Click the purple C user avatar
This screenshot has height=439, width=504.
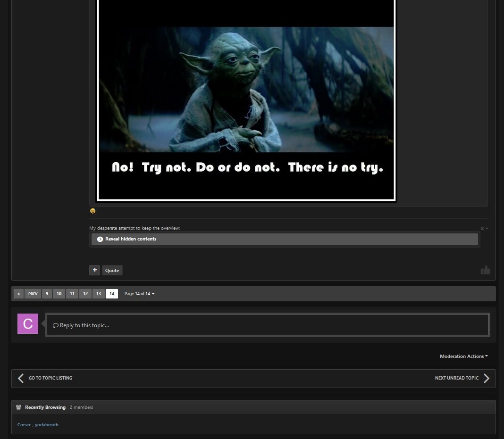click(28, 324)
